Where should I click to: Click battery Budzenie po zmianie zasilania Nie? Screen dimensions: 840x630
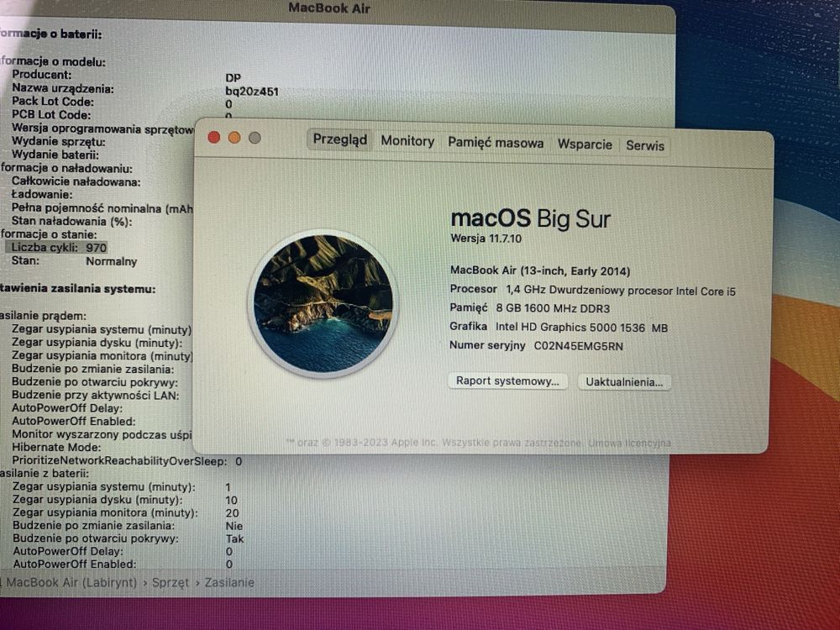coord(234,526)
